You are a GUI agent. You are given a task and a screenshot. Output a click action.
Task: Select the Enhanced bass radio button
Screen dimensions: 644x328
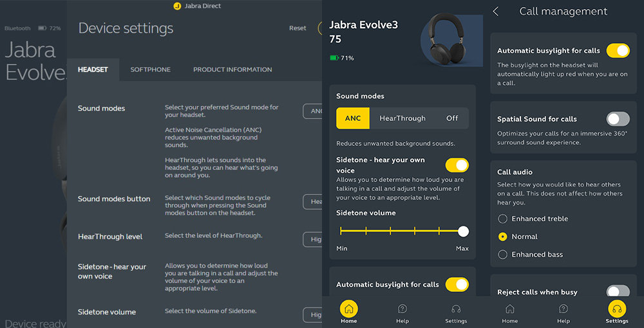click(x=502, y=255)
